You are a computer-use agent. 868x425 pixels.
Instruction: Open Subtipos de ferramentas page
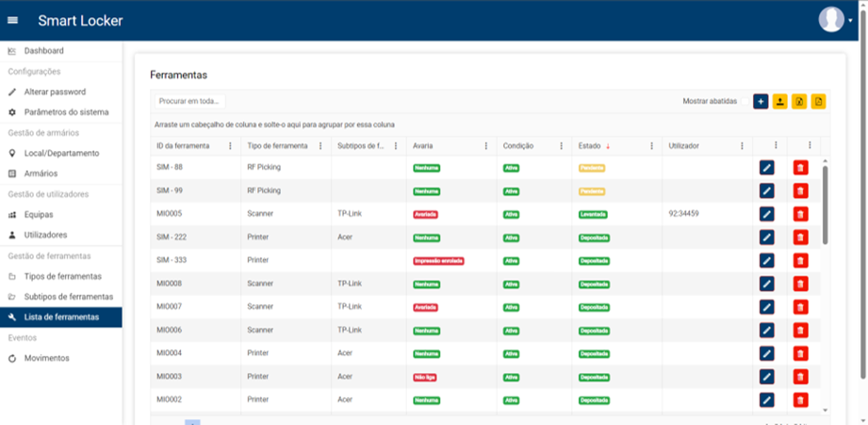(68, 296)
